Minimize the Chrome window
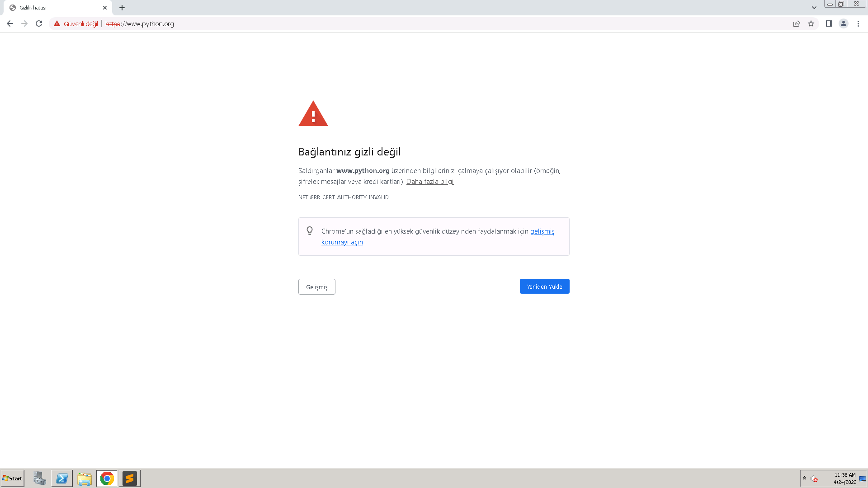 [830, 4]
